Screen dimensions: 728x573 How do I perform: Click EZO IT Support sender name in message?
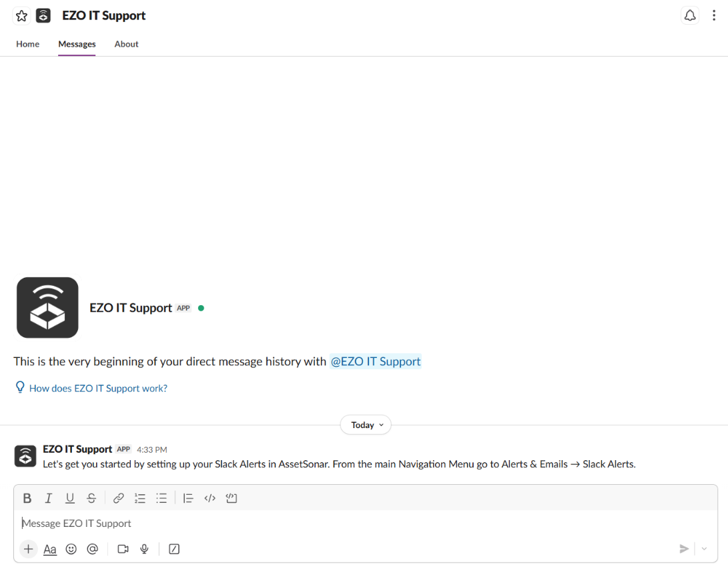77,449
